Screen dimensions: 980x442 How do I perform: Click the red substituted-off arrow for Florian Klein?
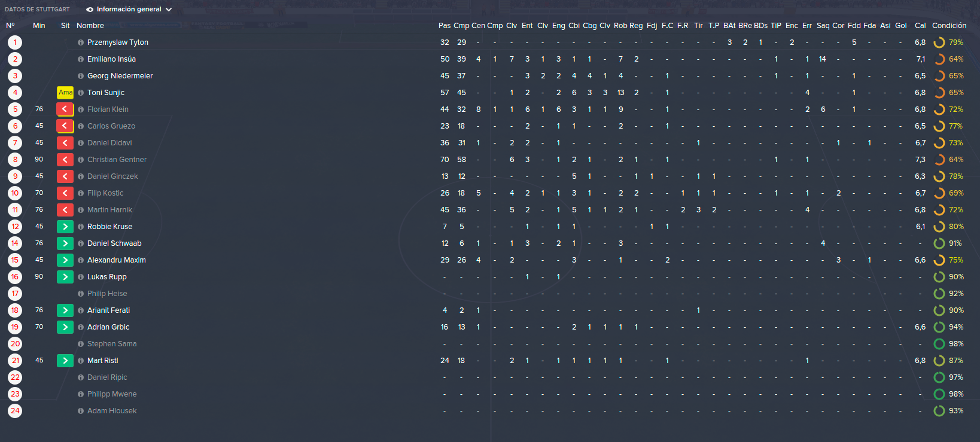(65, 109)
